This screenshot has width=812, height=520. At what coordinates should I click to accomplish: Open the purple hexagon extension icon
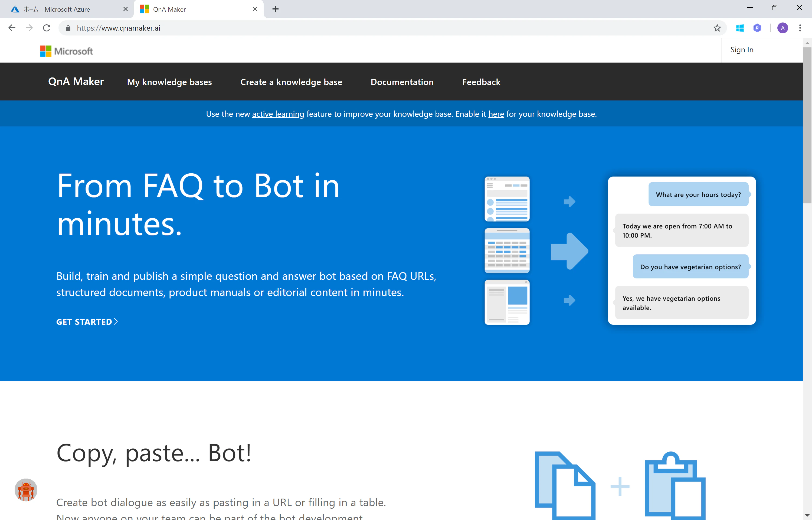757,28
